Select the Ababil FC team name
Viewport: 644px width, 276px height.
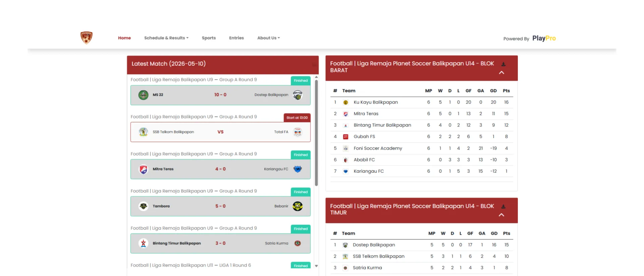point(364,160)
